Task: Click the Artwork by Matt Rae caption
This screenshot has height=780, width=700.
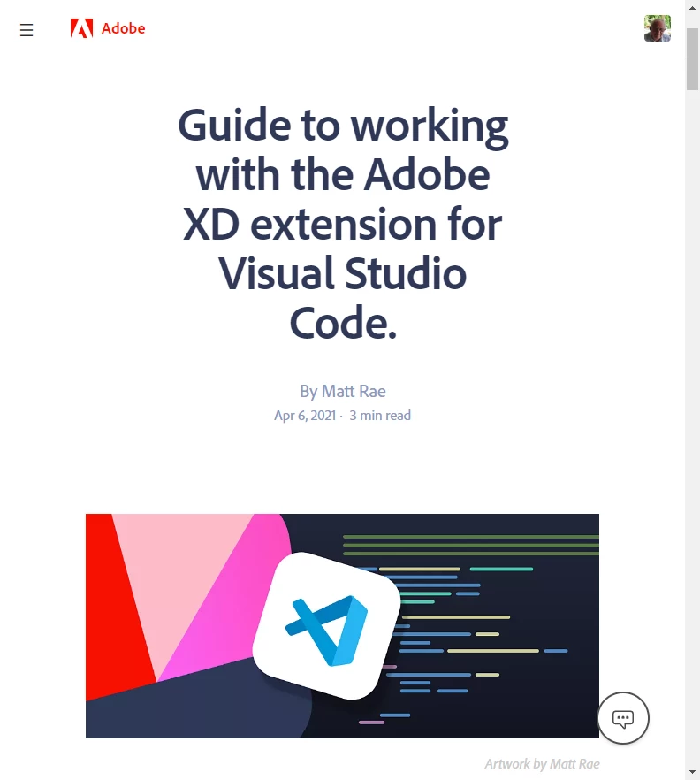Action: pyautogui.click(x=542, y=763)
